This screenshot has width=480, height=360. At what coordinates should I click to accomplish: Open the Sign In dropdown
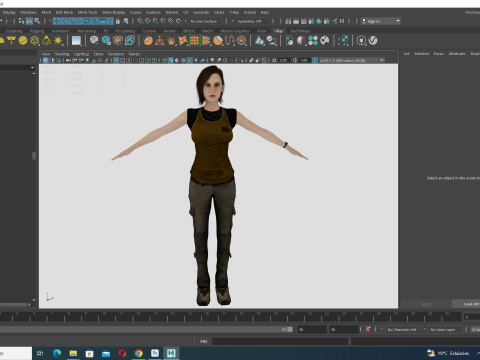point(381,21)
